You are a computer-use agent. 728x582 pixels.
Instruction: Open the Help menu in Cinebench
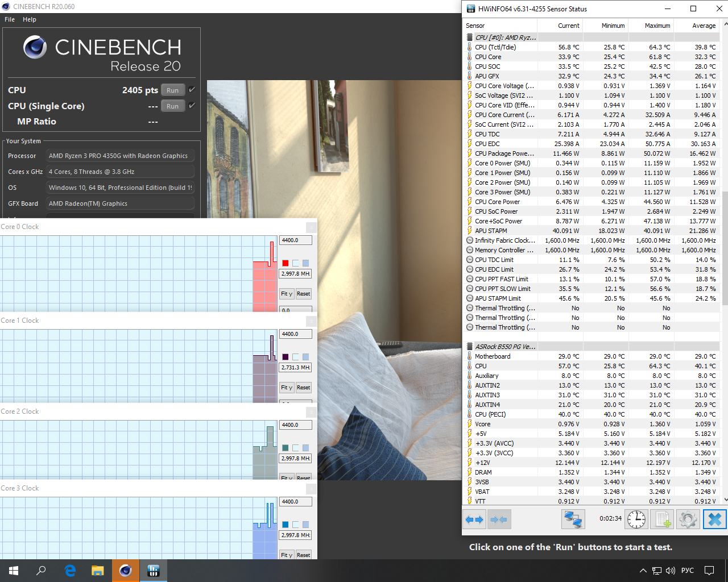[30, 19]
